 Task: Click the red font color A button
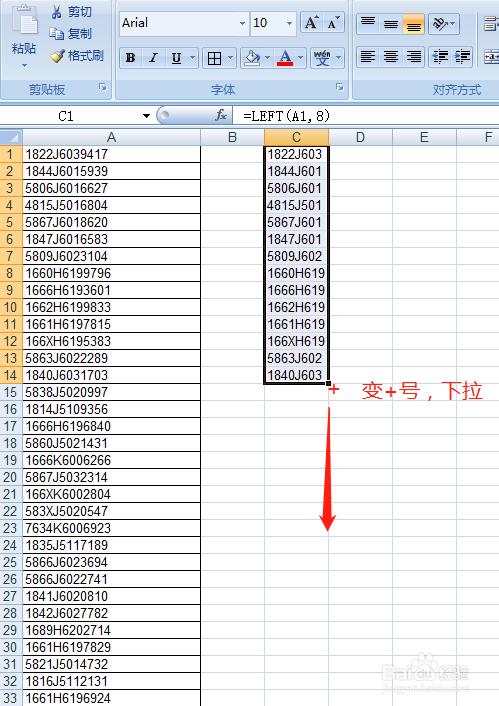coord(285,58)
